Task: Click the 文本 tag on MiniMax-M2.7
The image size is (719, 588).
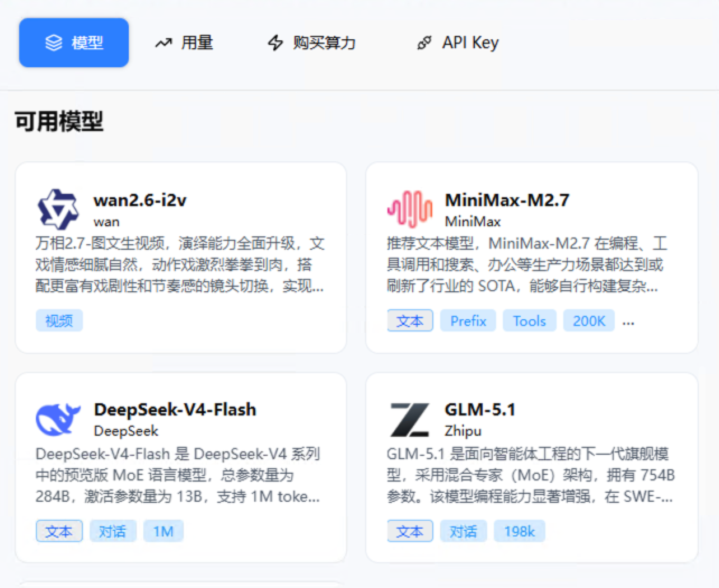Action: pyautogui.click(x=410, y=321)
